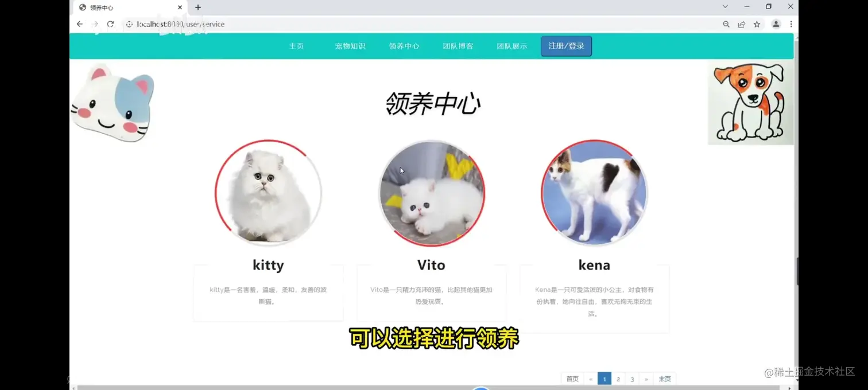Open the 主页 nav menu item
This screenshot has height=390, width=868.
tap(296, 46)
